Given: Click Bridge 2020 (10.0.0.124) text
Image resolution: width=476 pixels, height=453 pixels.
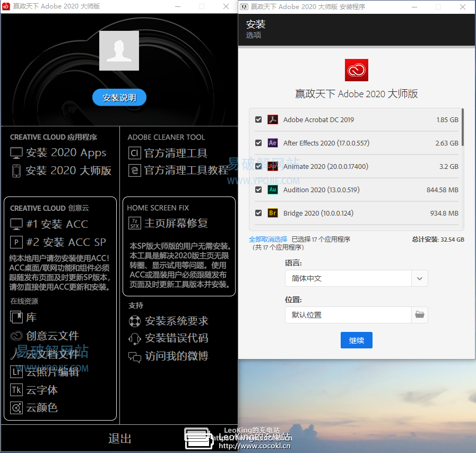Looking at the screenshot, I should pyautogui.click(x=318, y=213).
